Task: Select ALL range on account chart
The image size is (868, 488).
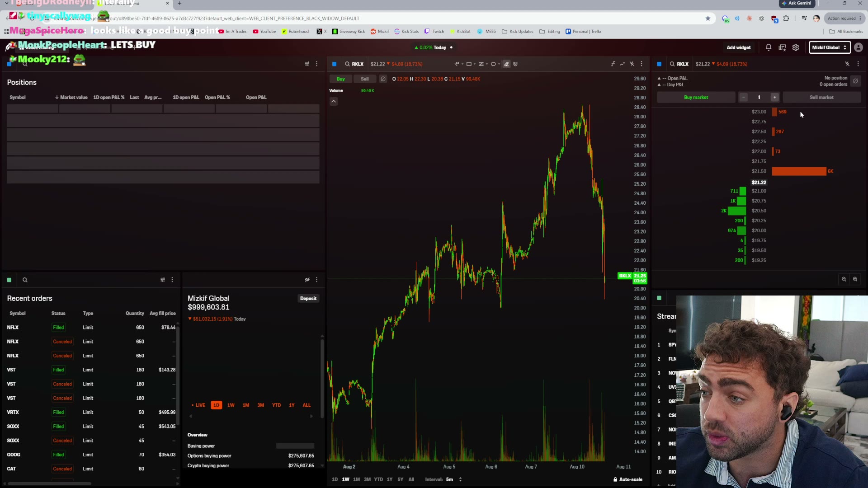Action: pos(307,405)
